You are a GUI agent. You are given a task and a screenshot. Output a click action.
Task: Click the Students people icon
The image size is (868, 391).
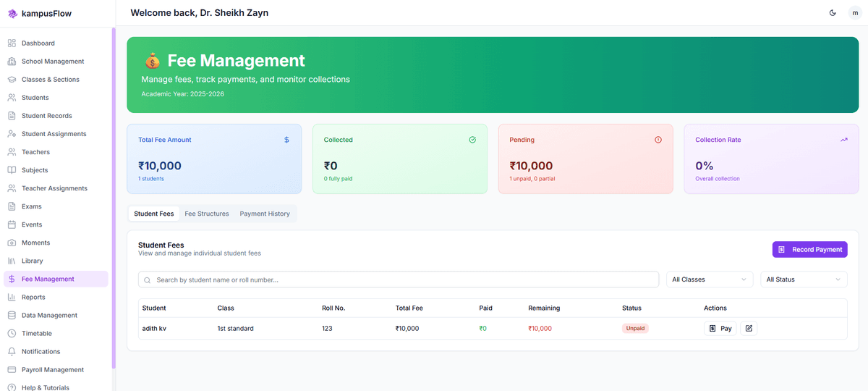(12, 98)
